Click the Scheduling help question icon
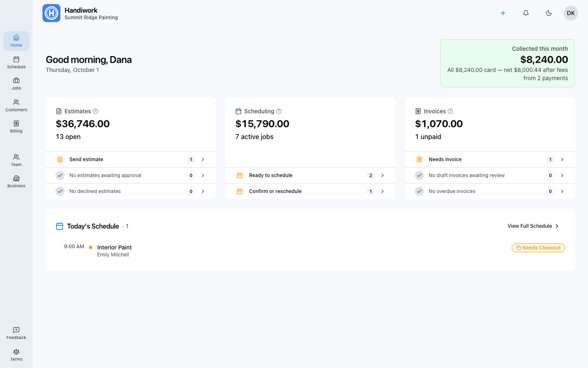 tap(279, 111)
